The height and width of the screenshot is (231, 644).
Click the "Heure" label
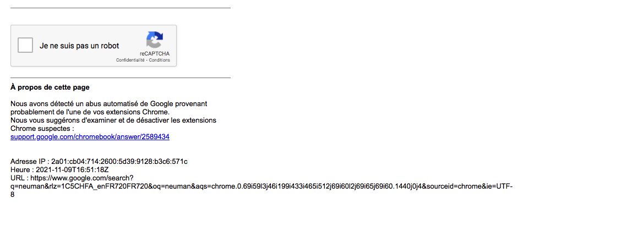click(20, 169)
